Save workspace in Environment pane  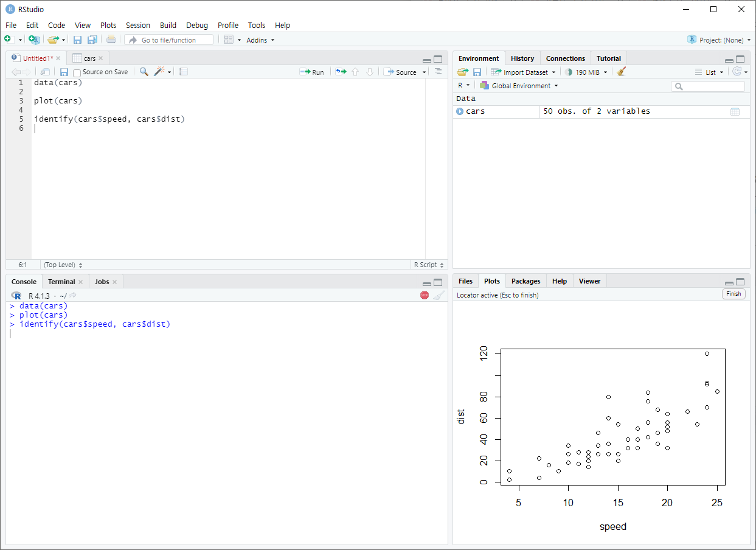pos(477,72)
